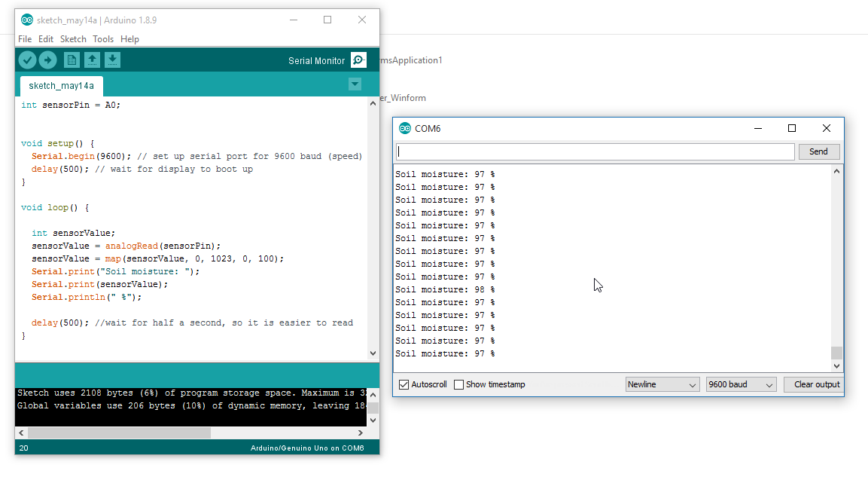Minimize the COM6 serial monitor window

(x=758, y=129)
